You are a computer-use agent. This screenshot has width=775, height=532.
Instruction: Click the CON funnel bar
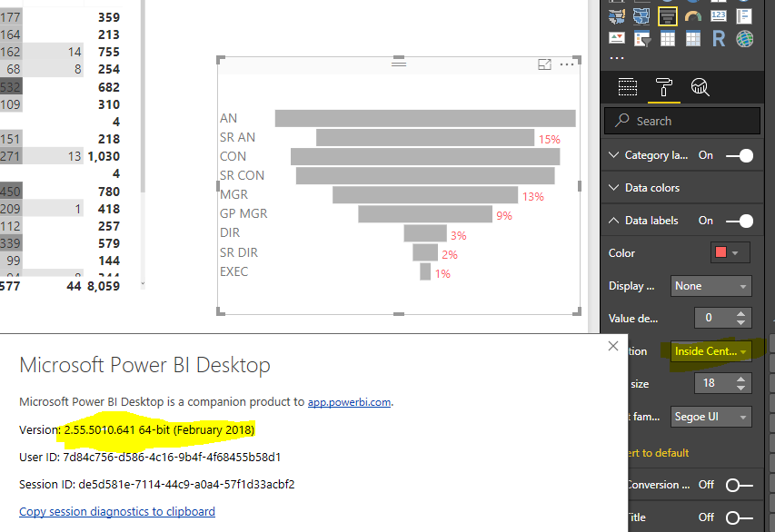click(x=425, y=156)
